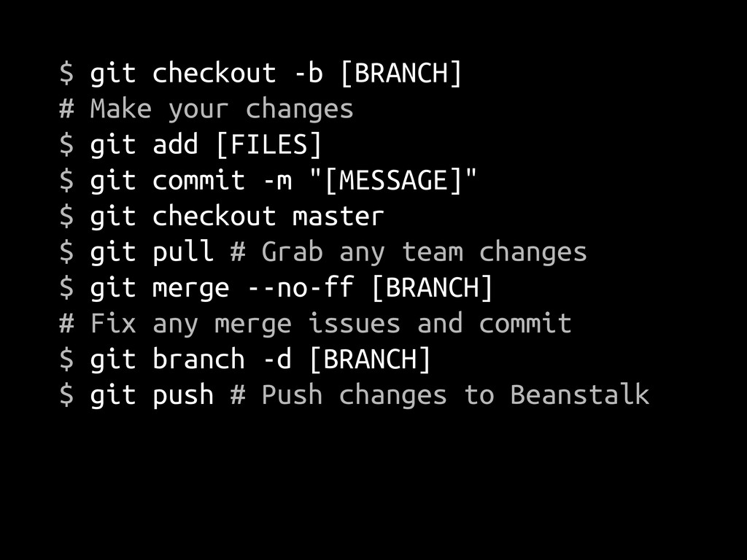747x560 pixels.
Task: Click the word 'master' in checkout line
Action: pos(338,217)
